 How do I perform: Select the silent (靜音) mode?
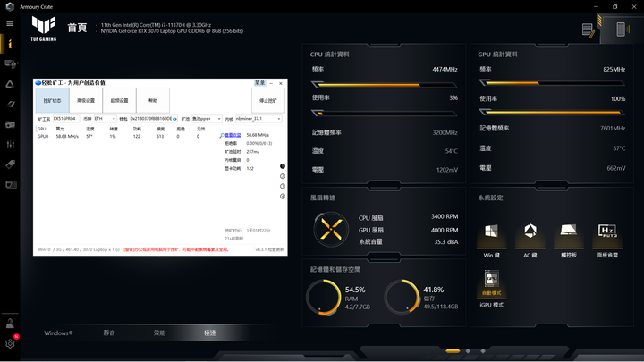click(x=109, y=333)
